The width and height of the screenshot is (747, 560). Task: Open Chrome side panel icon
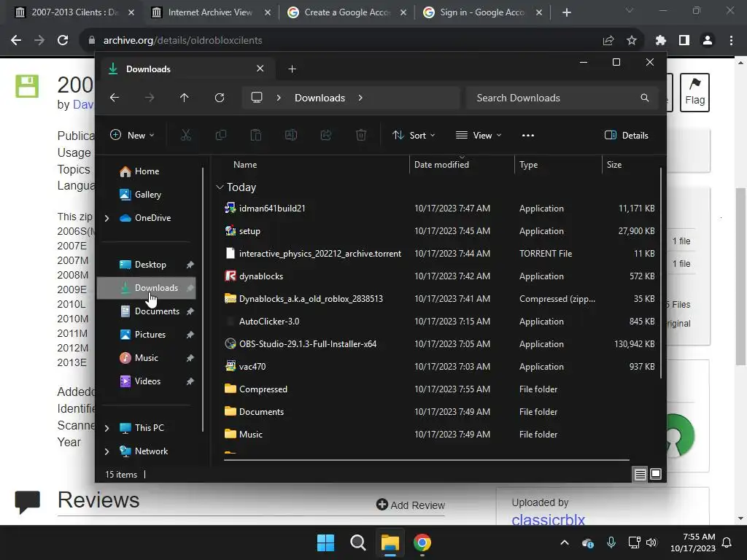pos(684,41)
